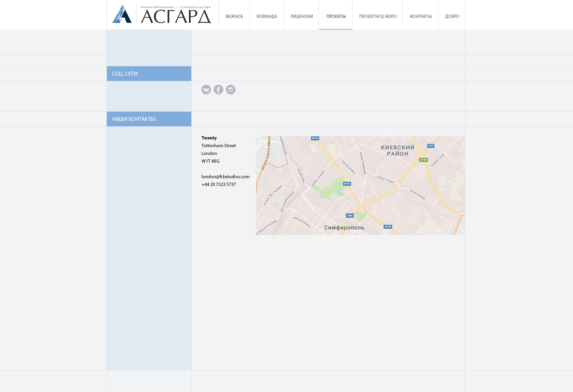
Task: Click the H06 road marker on map
Action: point(350,216)
